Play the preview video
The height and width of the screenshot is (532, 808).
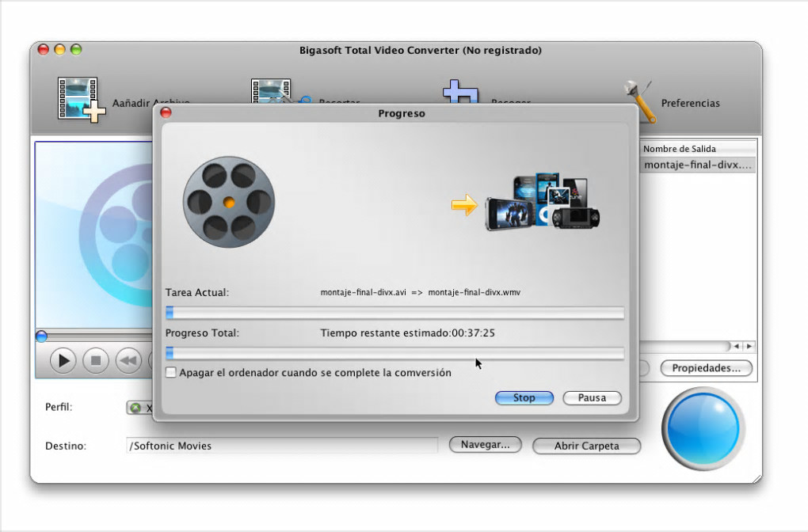click(63, 360)
